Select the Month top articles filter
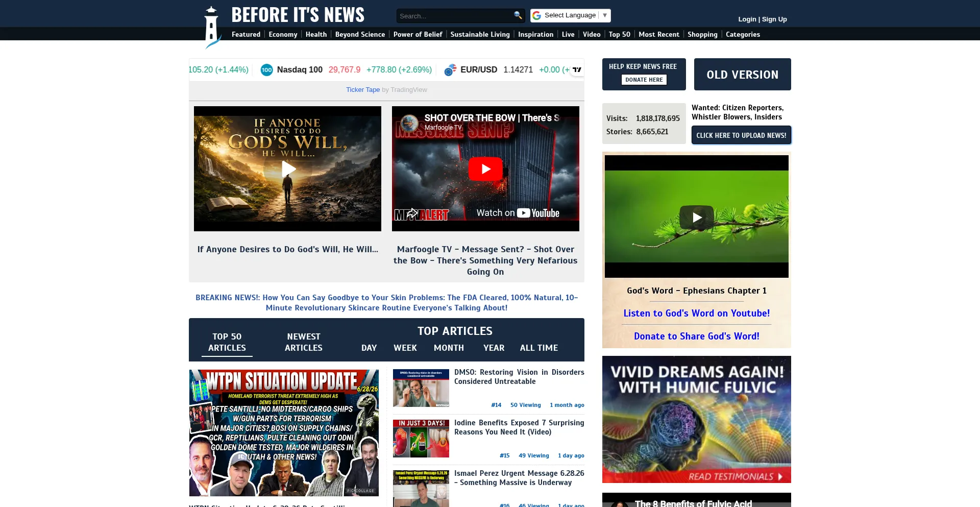The image size is (980, 507). 449,348
